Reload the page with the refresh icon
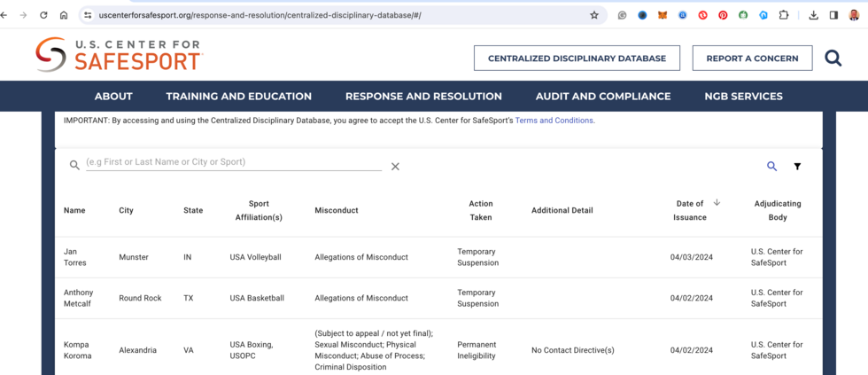 [43, 15]
